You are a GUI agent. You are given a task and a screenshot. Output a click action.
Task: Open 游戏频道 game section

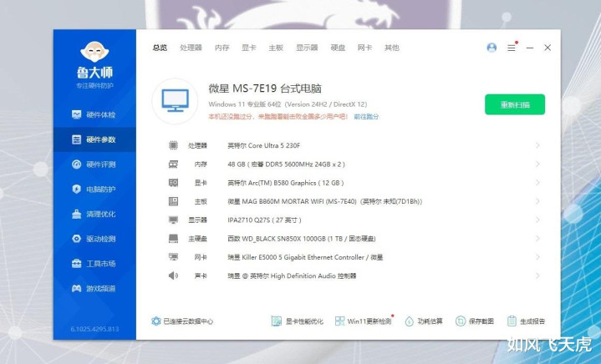click(94, 288)
